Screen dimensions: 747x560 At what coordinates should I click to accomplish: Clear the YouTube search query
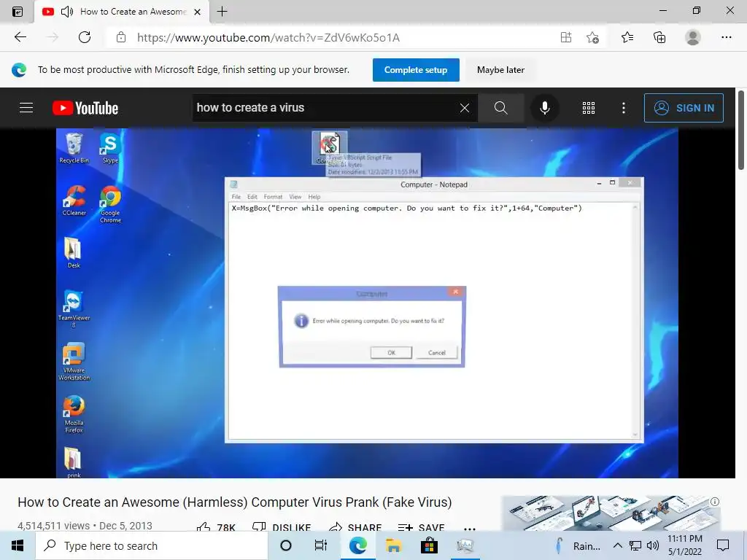pos(465,108)
